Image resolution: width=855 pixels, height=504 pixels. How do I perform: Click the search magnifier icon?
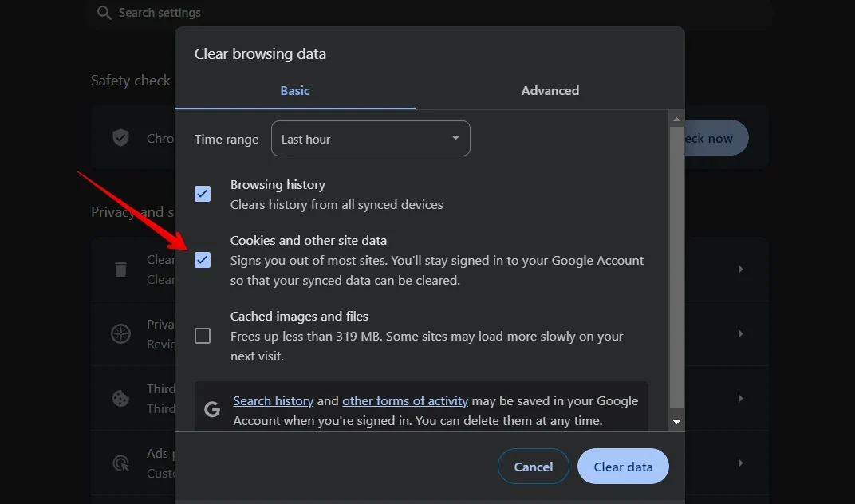coord(104,13)
